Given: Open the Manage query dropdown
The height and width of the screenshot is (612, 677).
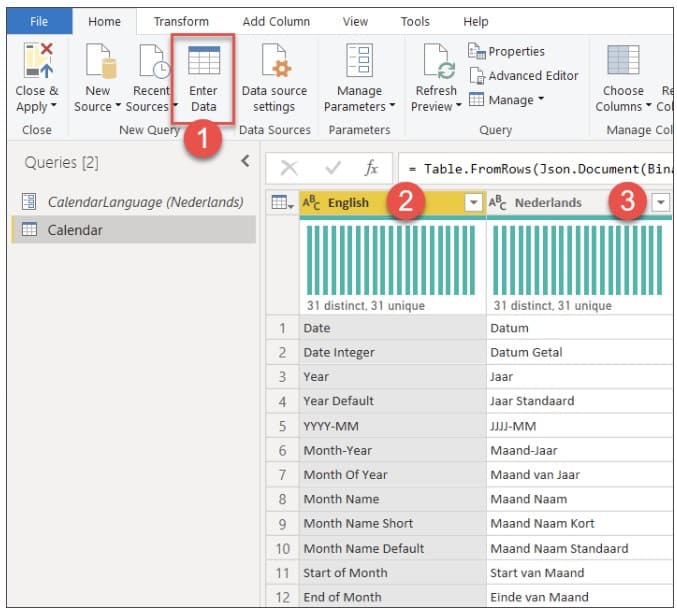Looking at the screenshot, I should pos(506,100).
